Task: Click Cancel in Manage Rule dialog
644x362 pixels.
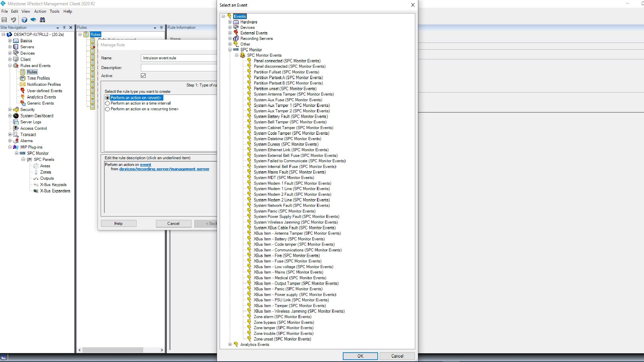Action: (173, 224)
